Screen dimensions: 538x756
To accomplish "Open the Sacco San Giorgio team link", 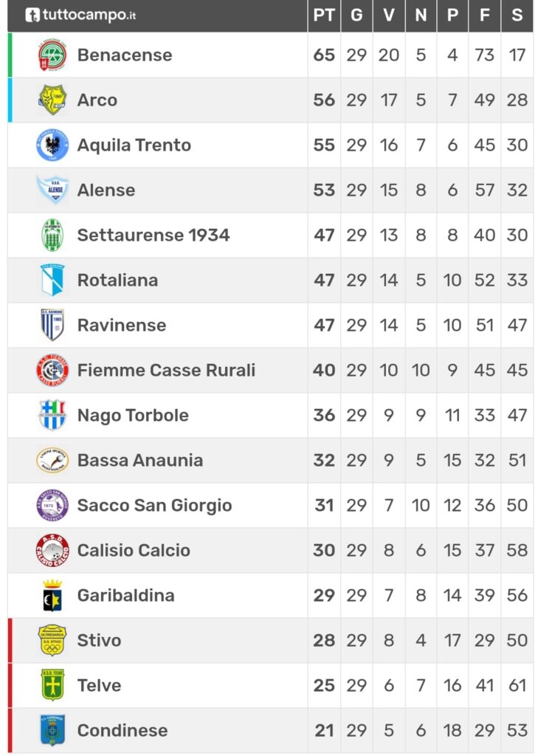I will pyautogui.click(x=155, y=505).
